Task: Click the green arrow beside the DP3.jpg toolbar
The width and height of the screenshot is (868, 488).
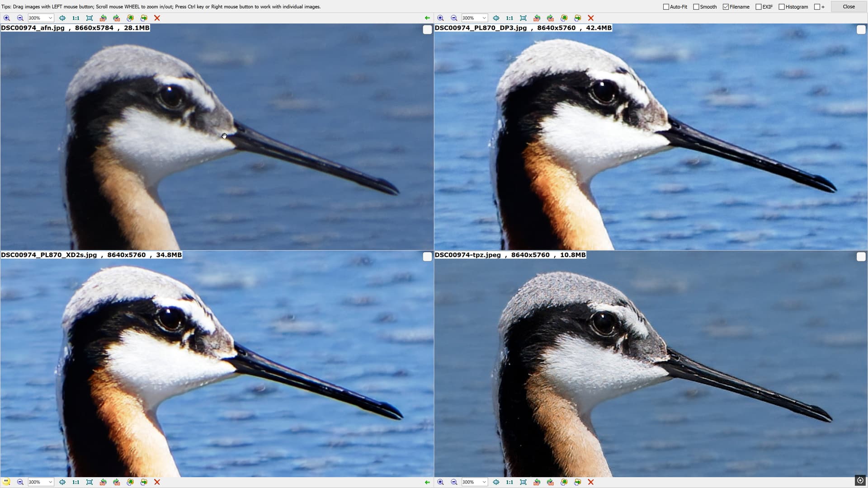Action: pyautogui.click(x=427, y=18)
